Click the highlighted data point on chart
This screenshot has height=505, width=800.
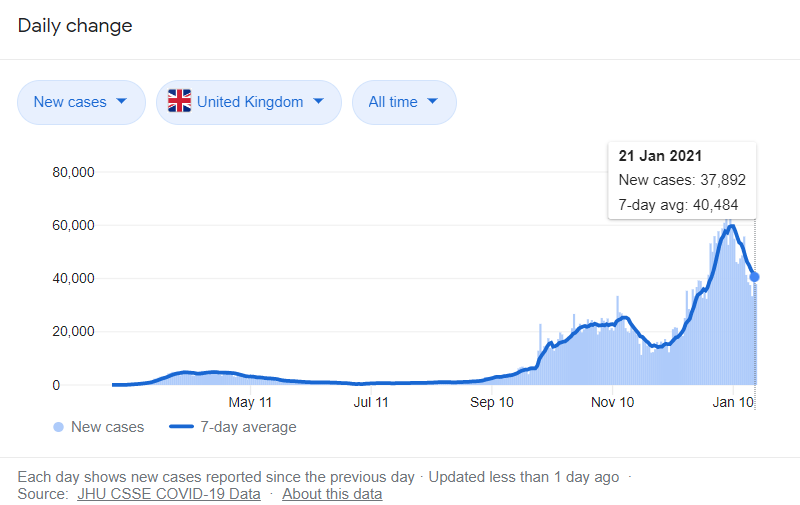click(x=755, y=277)
